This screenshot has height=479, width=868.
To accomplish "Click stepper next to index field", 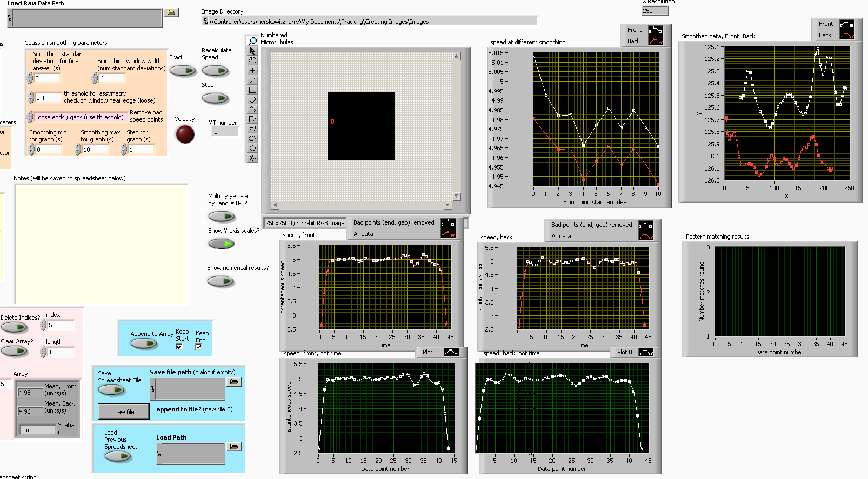I will click(x=43, y=325).
